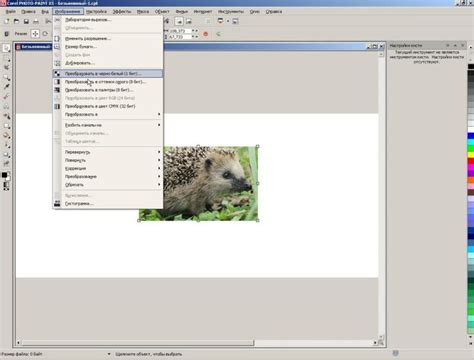Select the Rectangle Mask tool
Image resolution: width=474 pixels, height=360 pixels.
pyautogui.click(x=6, y=58)
